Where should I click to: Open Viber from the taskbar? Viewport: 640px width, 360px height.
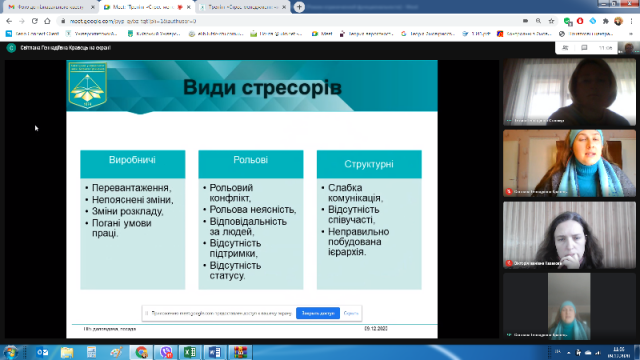(166, 352)
